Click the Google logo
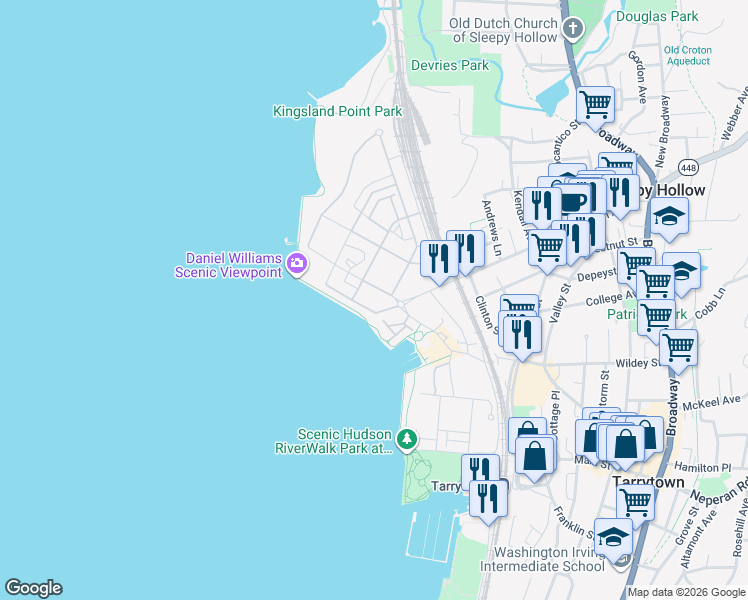748x600 pixels. click(x=33, y=588)
